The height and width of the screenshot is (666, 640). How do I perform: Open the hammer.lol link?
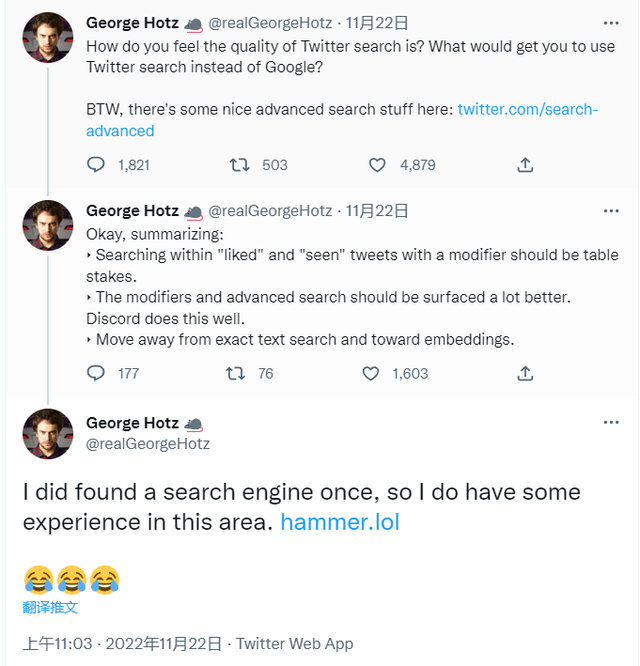coord(340,522)
